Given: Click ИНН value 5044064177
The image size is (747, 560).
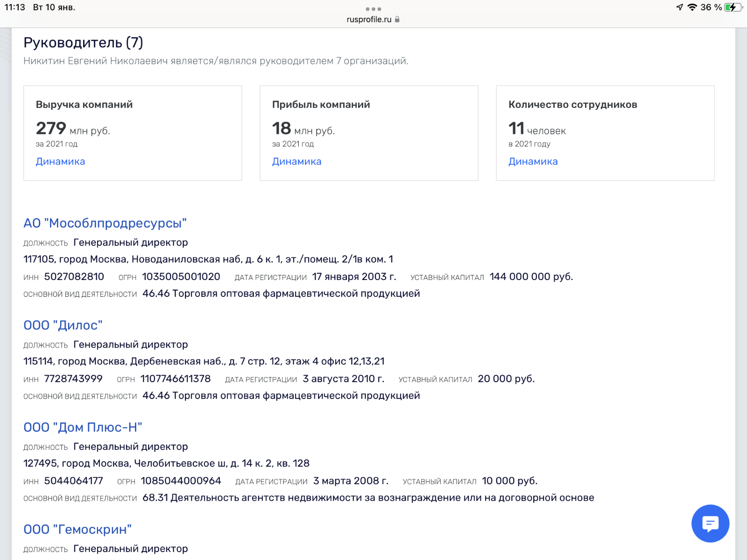Looking at the screenshot, I should pyautogui.click(x=74, y=481).
